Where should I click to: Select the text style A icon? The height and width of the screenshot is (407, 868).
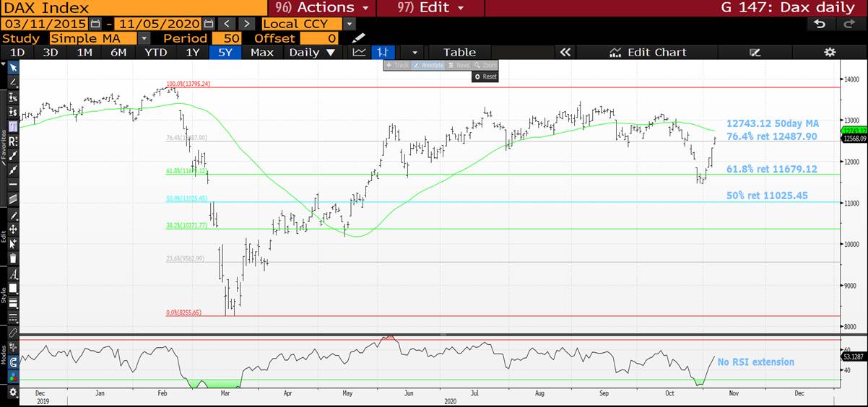point(13,274)
